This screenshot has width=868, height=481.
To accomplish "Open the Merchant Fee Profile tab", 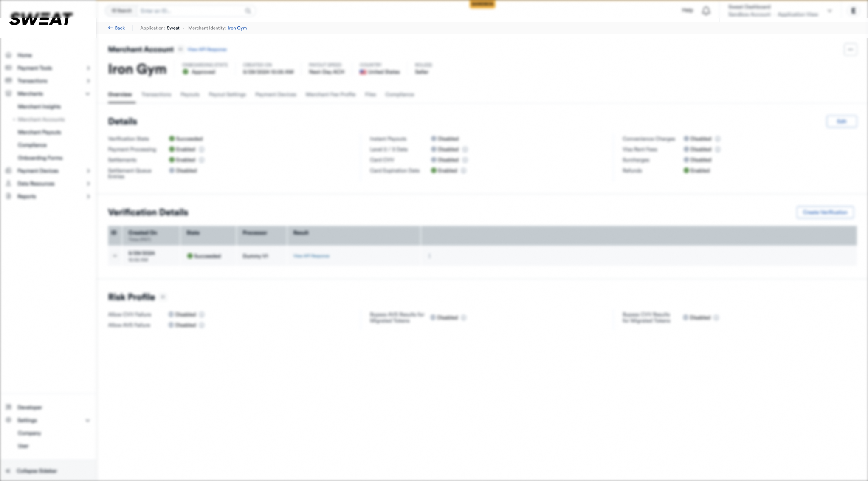I will click(330, 95).
